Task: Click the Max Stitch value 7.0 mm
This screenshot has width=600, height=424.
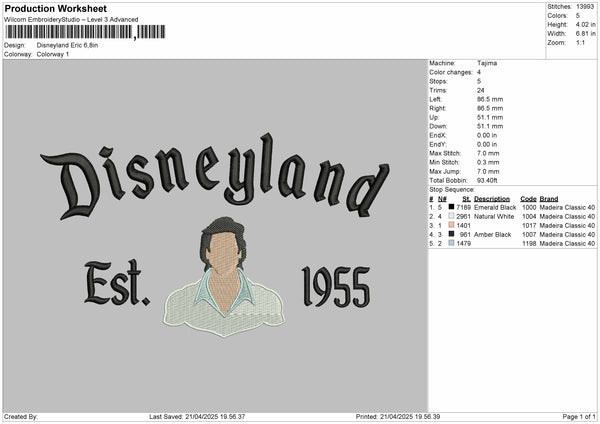Action: 488,153
